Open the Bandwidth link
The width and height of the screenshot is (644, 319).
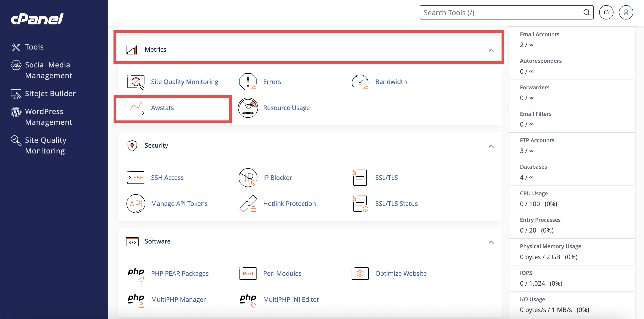tap(391, 82)
